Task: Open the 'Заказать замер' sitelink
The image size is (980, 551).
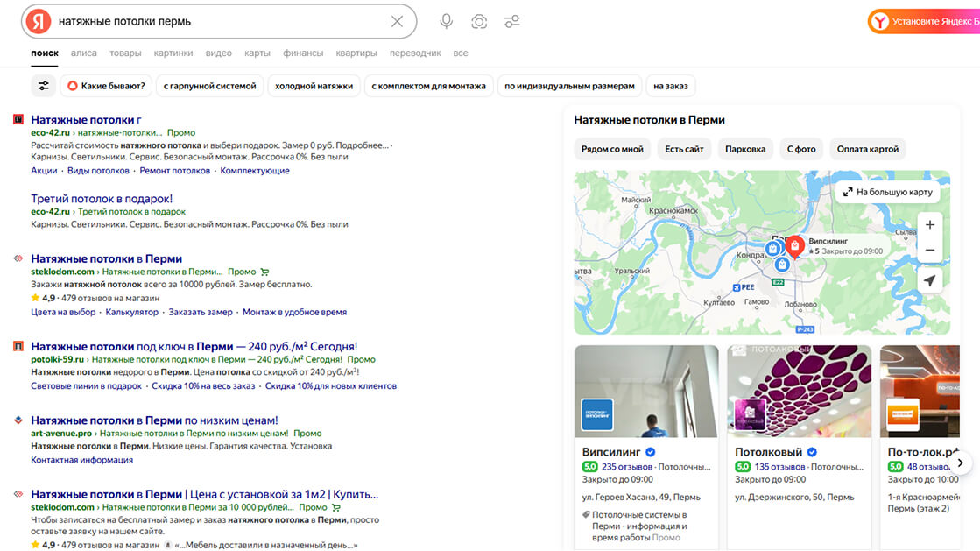Action: (201, 312)
